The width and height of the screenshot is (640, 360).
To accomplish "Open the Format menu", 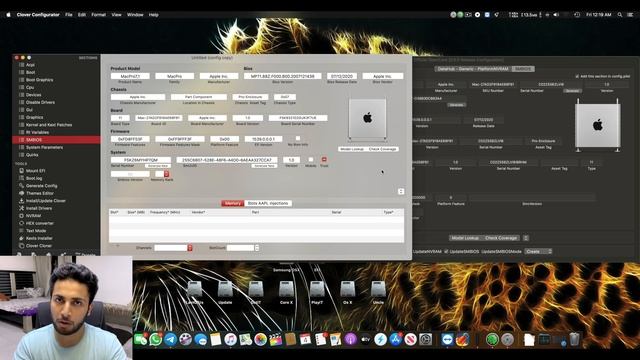I will [x=98, y=15].
